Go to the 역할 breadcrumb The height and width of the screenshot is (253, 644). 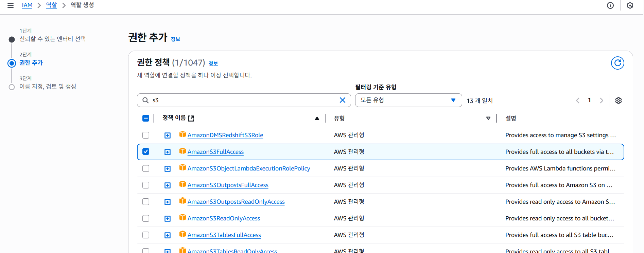click(51, 5)
